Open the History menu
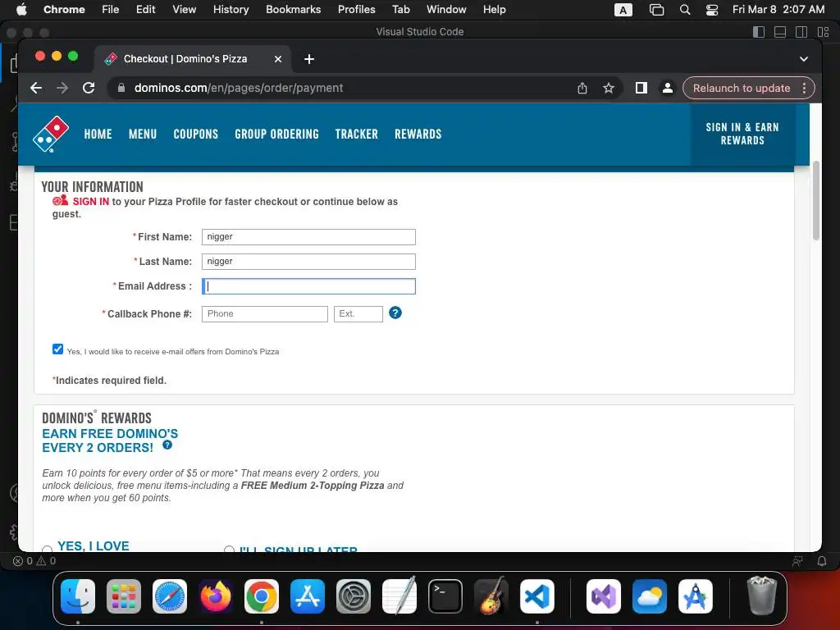This screenshot has height=630, width=840. 231,10
